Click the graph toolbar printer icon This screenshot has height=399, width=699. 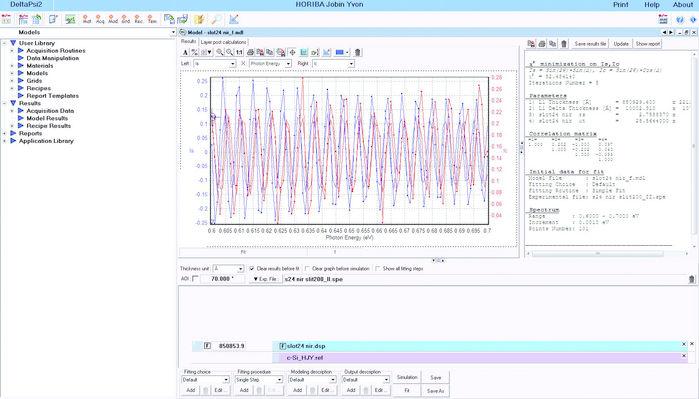coord(251,52)
